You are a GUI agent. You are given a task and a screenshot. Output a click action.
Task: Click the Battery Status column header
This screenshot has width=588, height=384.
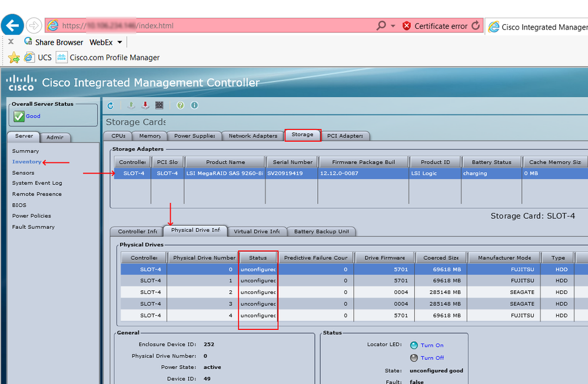coord(491,162)
